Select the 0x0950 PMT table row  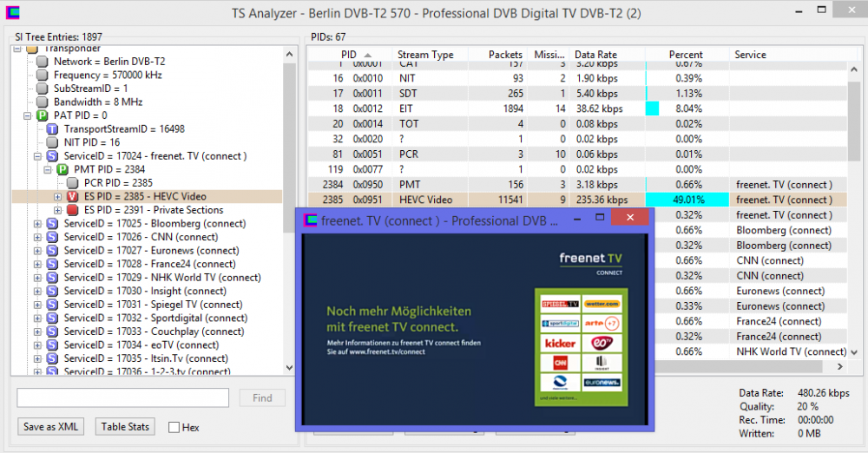(x=577, y=185)
